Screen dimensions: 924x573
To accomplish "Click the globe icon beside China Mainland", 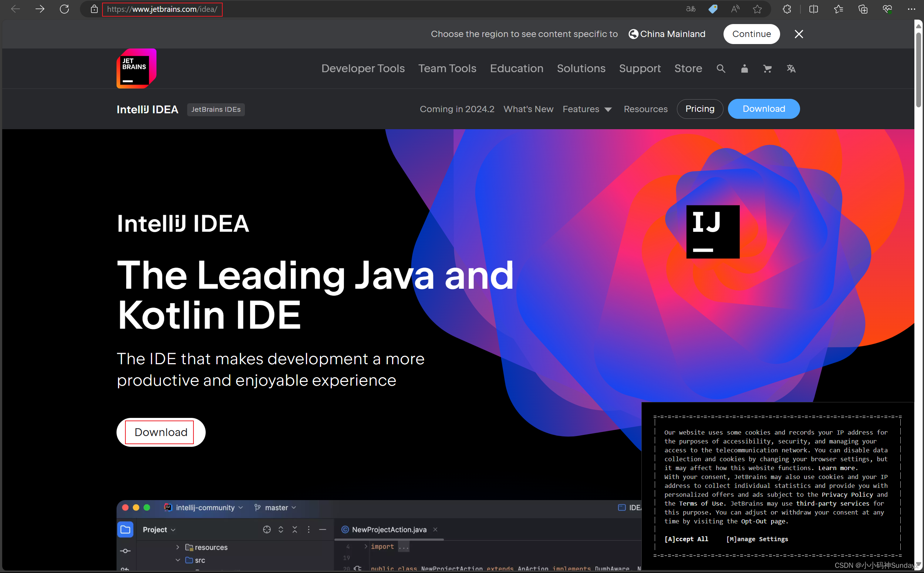I will (633, 34).
